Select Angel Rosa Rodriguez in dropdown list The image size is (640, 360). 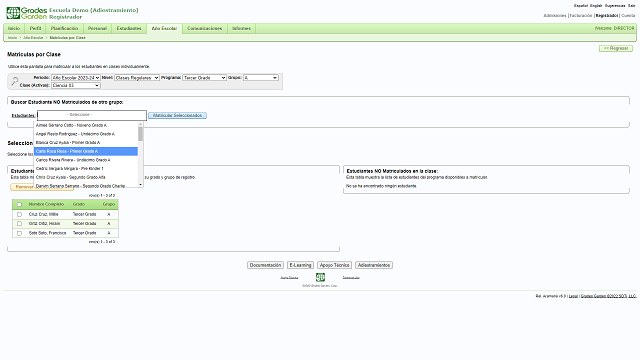coord(86,134)
